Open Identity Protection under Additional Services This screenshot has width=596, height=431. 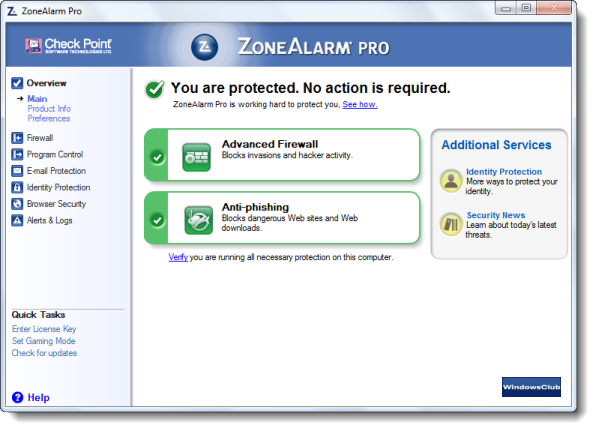[x=504, y=172]
